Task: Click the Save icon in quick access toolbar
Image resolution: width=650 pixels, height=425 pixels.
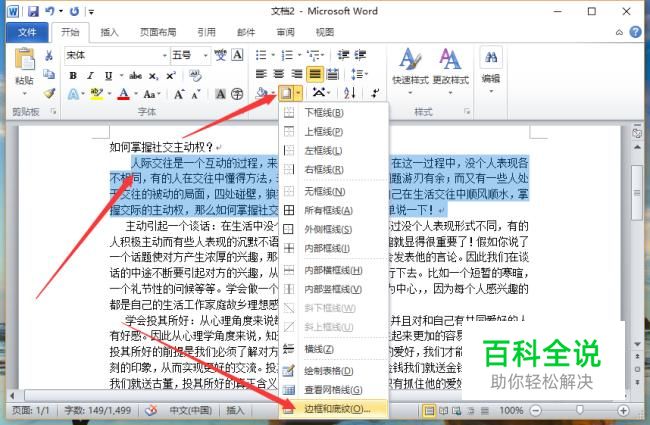Action: (x=33, y=11)
